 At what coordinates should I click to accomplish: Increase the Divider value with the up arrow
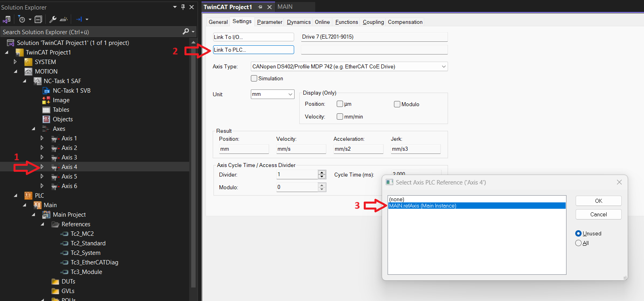(322, 172)
